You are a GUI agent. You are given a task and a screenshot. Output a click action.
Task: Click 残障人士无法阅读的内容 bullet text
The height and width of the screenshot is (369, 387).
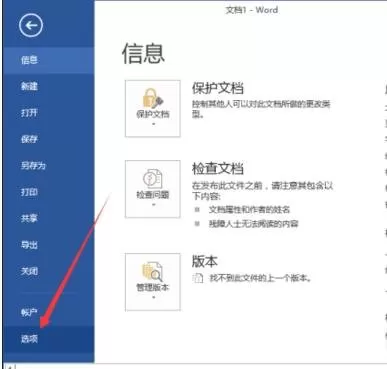pyautogui.click(x=253, y=224)
